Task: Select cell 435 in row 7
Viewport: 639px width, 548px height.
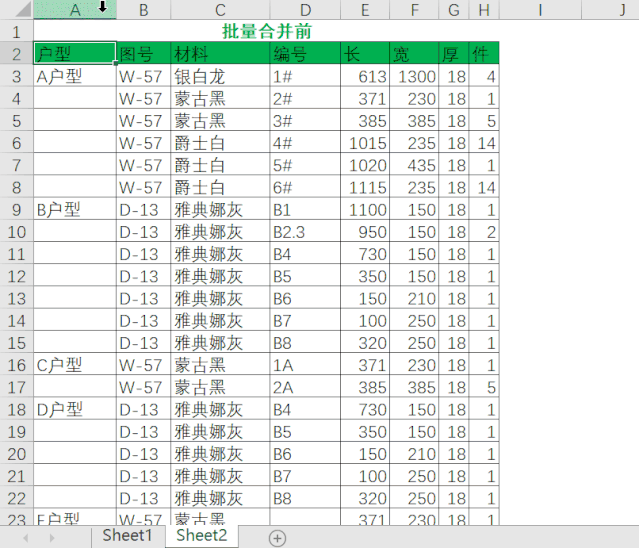Action: pos(414,165)
